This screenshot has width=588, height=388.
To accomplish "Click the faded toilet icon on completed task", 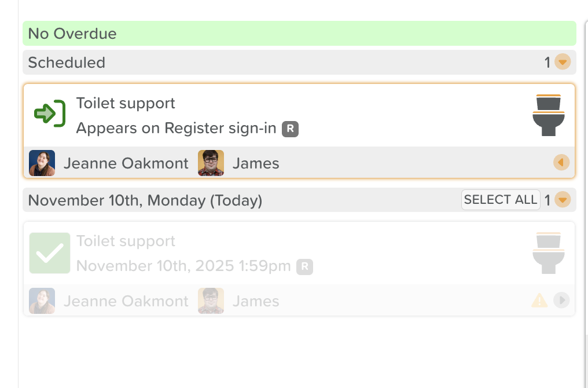I will pyautogui.click(x=548, y=253).
